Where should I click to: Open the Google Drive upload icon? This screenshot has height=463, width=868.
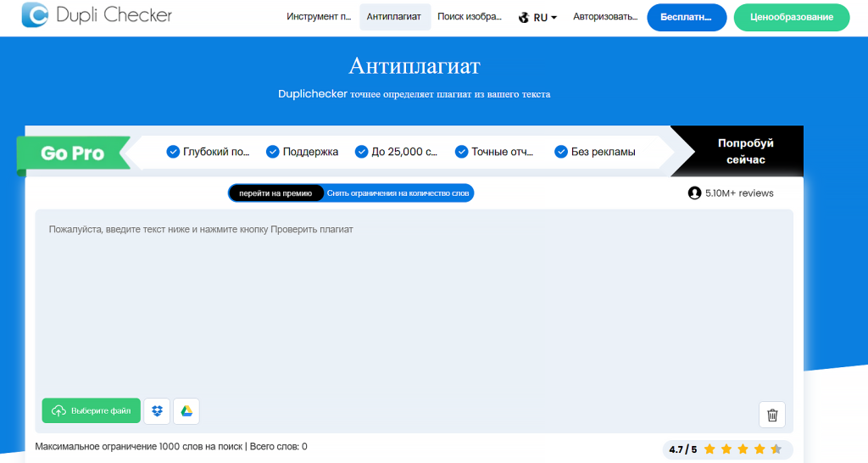tap(186, 411)
